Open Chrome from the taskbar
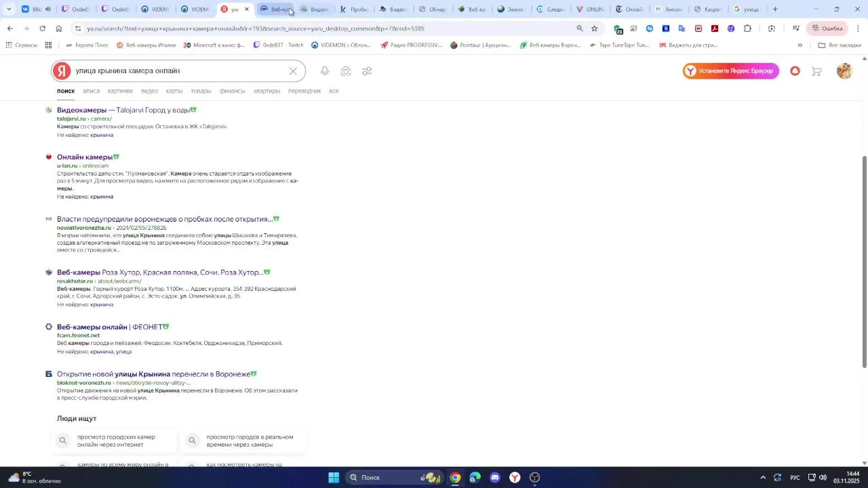The height and width of the screenshot is (488, 868). click(x=455, y=478)
